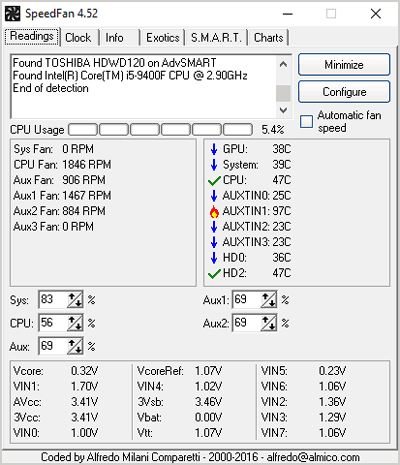Click the first CPU Usage core bar

coord(83,130)
